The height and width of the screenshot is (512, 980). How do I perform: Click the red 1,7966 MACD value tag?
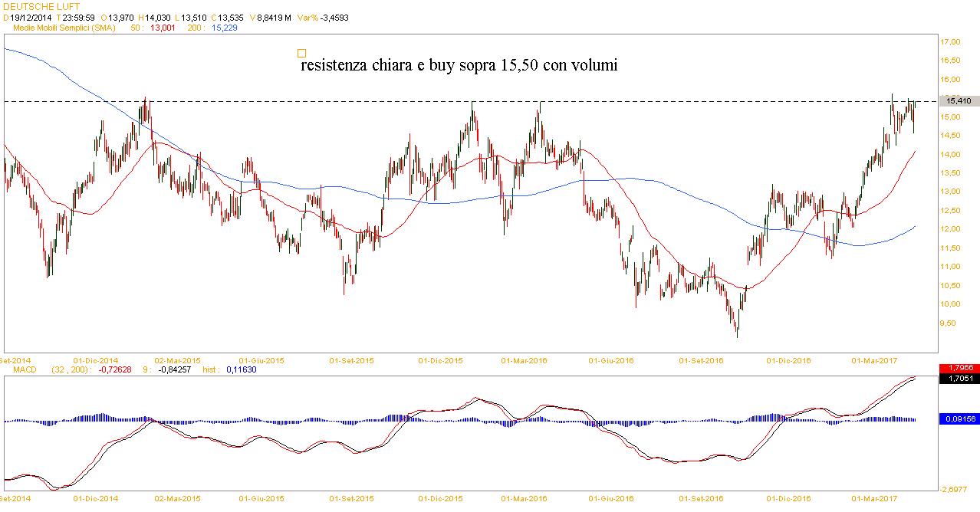click(x=959, y=369)
